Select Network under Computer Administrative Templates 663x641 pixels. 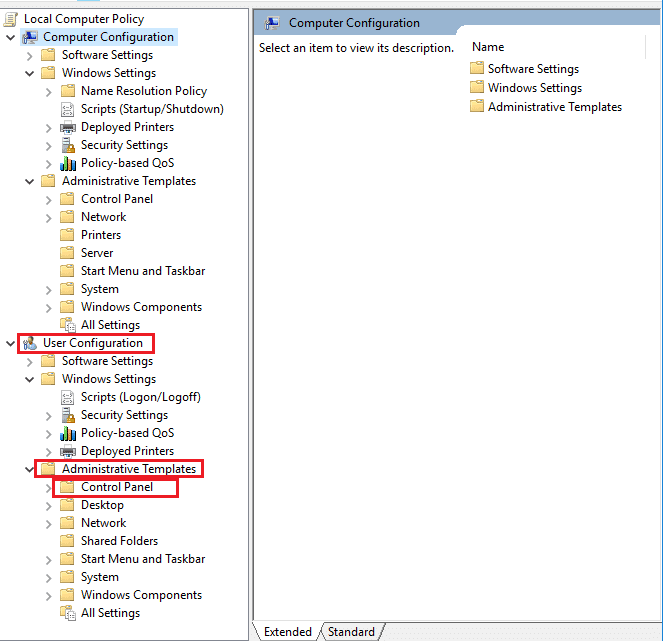click(x=104, y=217)
